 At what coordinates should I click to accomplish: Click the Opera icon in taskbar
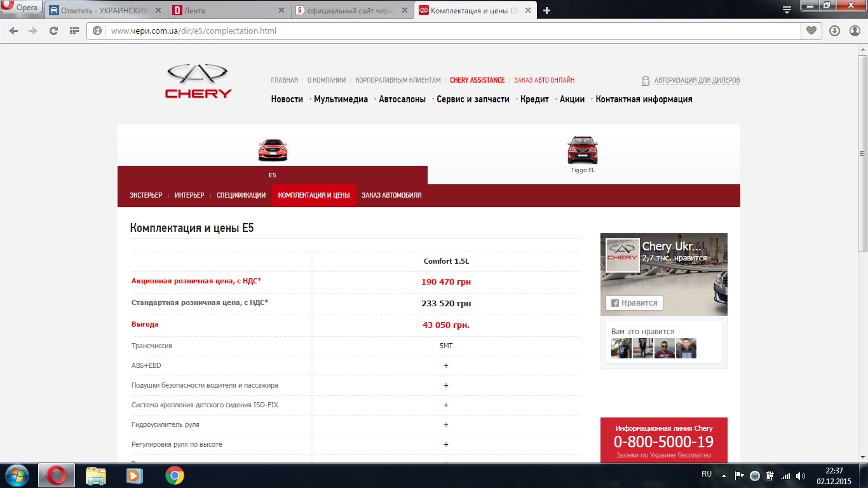pyautogui.click(x=57, y=475)
